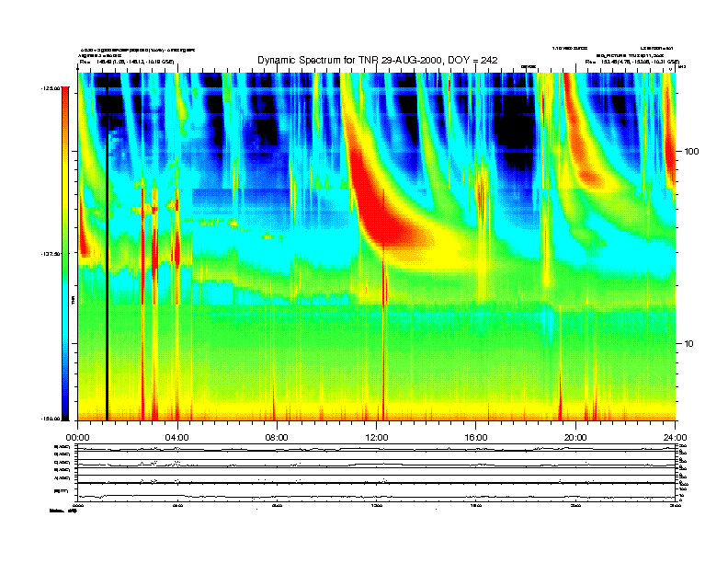The height and width of the screenshot is (563, 728).
Task: Click the "20:00" time axis label
Action: (575, 438)
